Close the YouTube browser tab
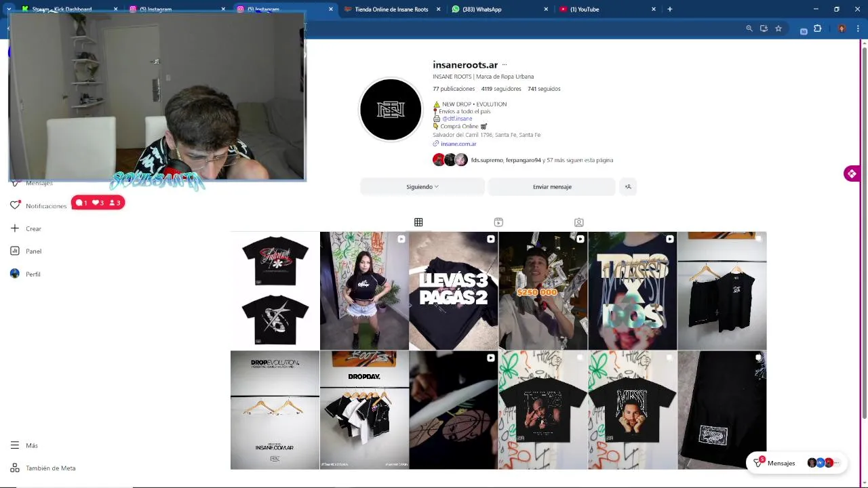Screen dimensions: 868x488 pos(654,9)
